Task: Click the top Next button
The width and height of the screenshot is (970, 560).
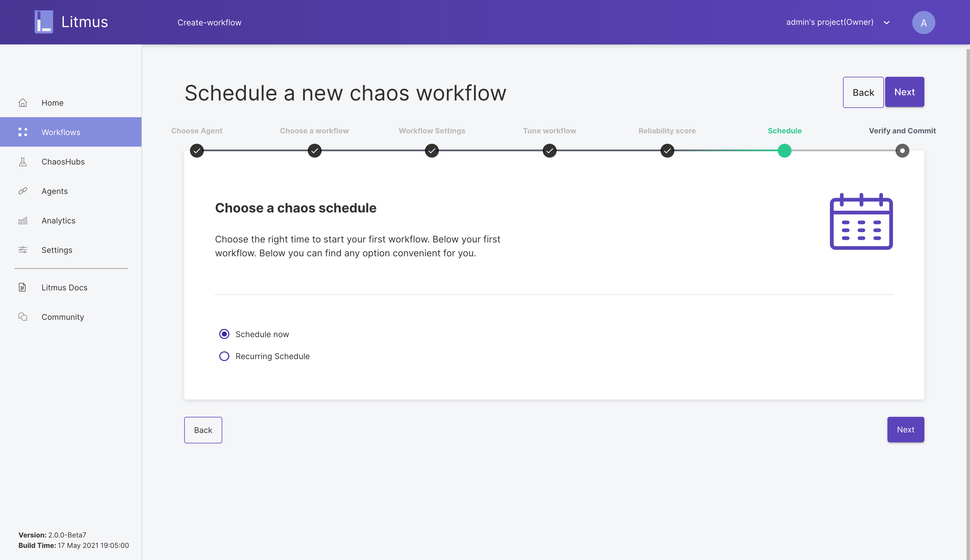Action: (x=904, y=92)
